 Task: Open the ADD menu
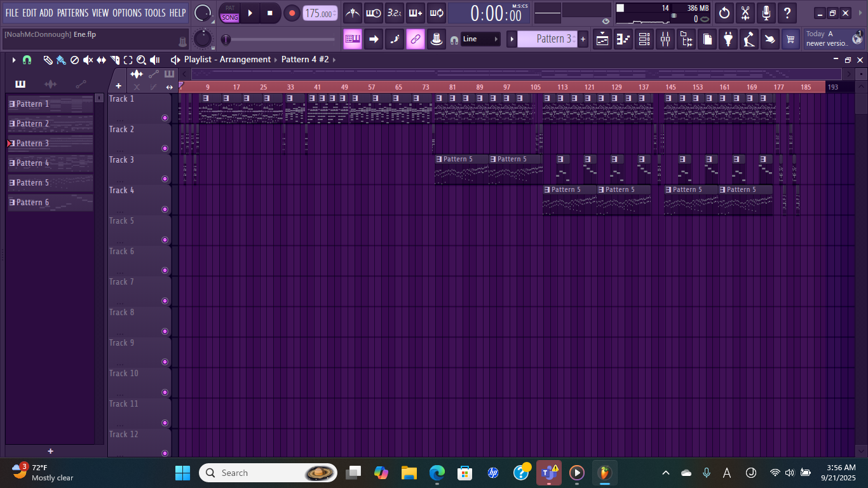(46, 13)
